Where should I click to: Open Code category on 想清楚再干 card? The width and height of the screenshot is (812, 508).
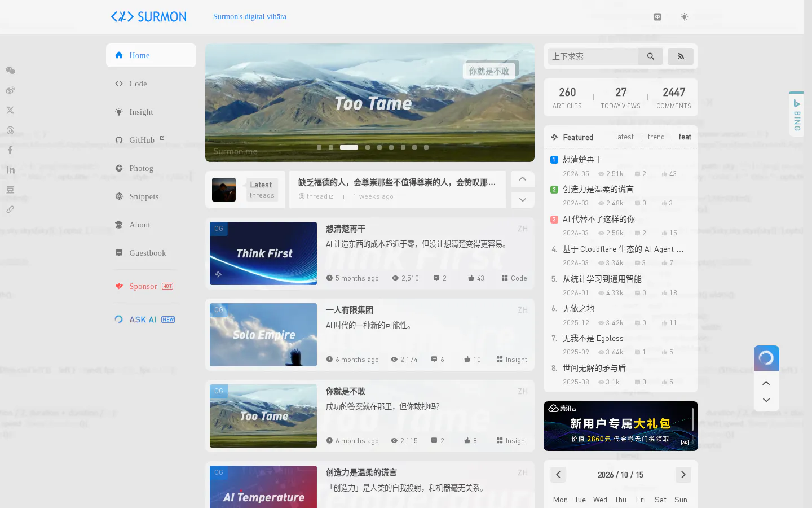click(x=514, y=278)
